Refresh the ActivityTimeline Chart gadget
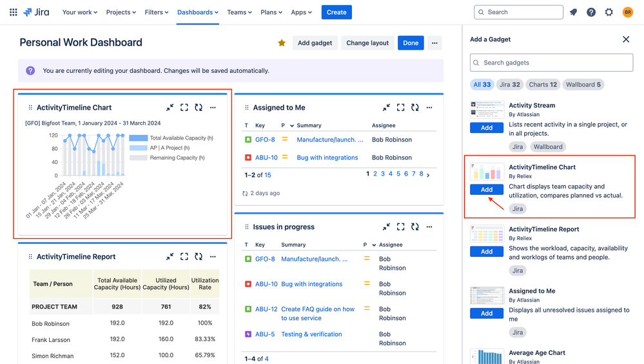Image resolution: width=644 pixels, height=364 pixels. coord(199,107)
